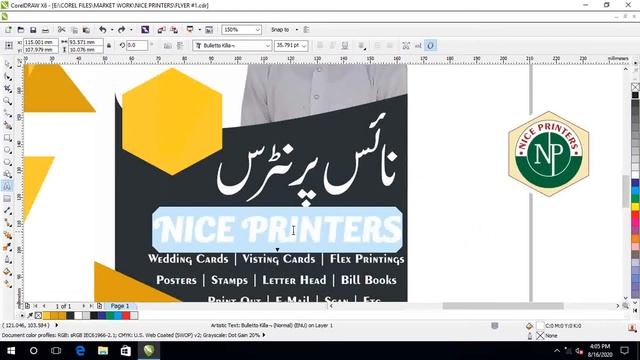Switch to the Page 1 tab
640x360 pixels.
tap(120, 306)
